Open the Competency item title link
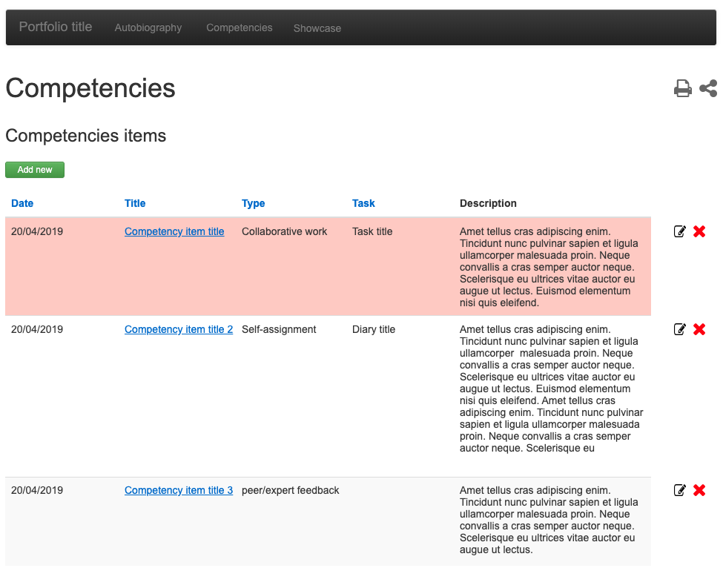Viewport: 723px width, 588px height. click(x=174, y=232)
